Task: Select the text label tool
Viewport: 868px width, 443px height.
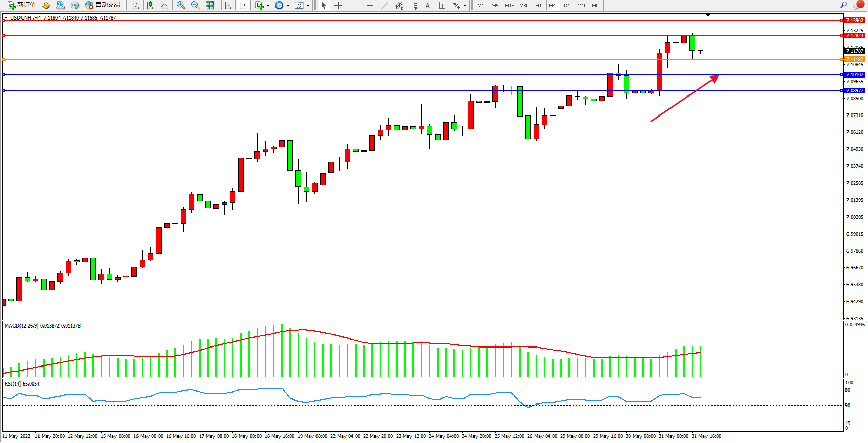Action: coord(442,5)
